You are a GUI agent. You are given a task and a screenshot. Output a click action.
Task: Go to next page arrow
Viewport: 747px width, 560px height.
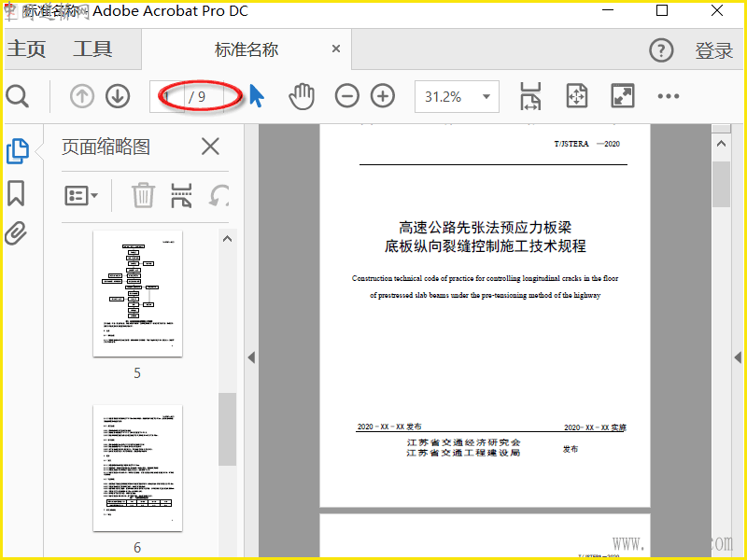point(118,97)
